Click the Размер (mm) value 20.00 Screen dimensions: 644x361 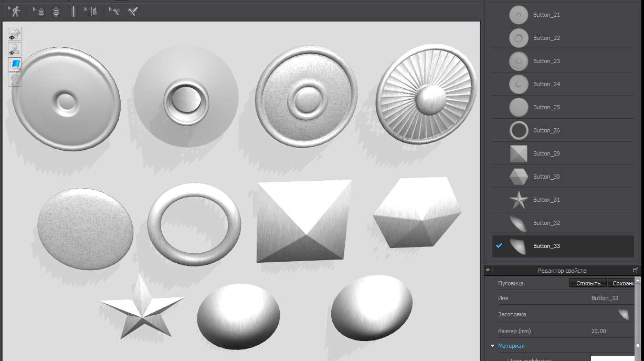tap(598, 331)
